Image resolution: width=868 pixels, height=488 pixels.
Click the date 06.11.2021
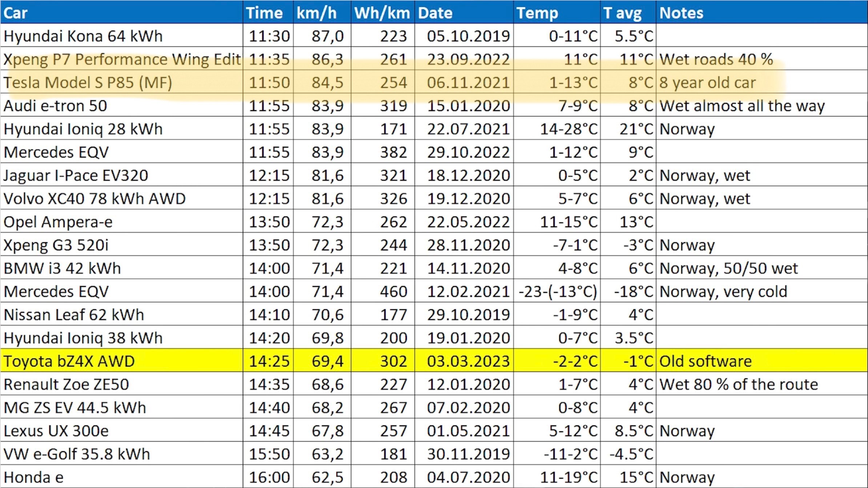[x=464, y=82]
